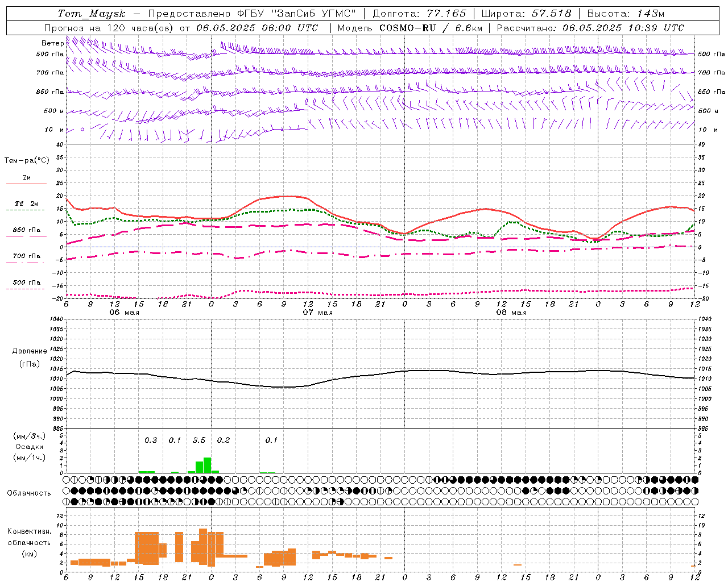This screenshot has height=582, width=728.
Task: Click the '(мм/1ч.)' precipitation unit label
Action: click(29, 458)
